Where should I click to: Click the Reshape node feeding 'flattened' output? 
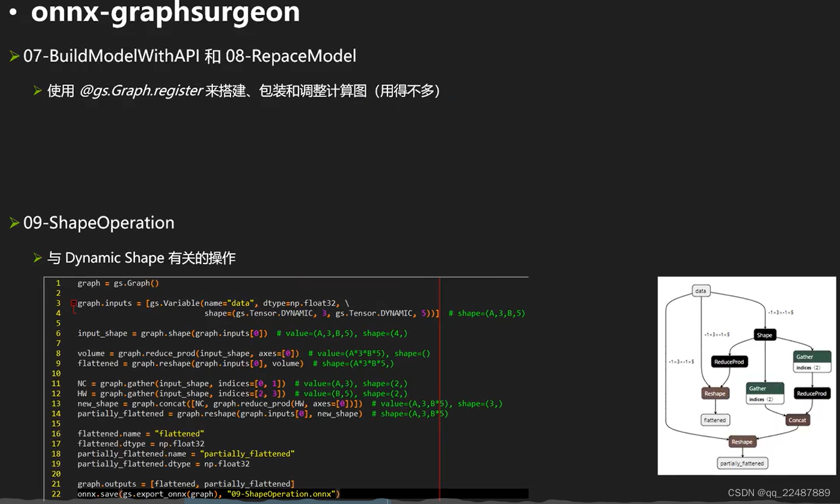coord(715,393)
